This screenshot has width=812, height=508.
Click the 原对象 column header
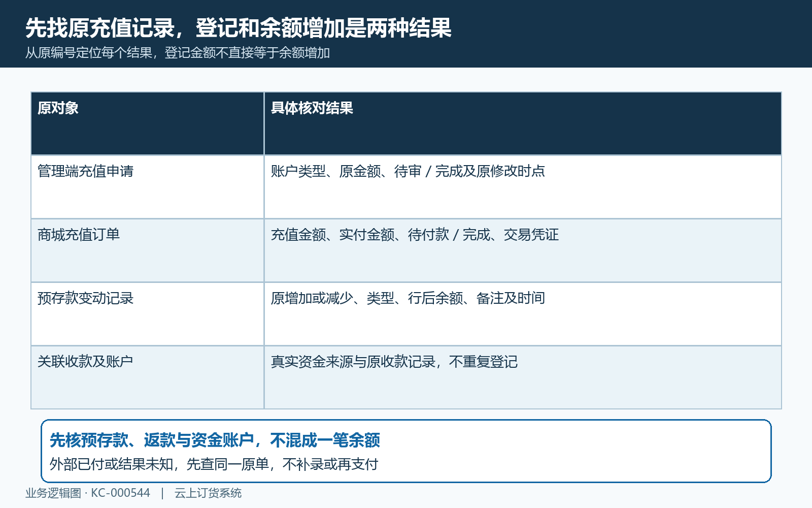coord(147,123)
